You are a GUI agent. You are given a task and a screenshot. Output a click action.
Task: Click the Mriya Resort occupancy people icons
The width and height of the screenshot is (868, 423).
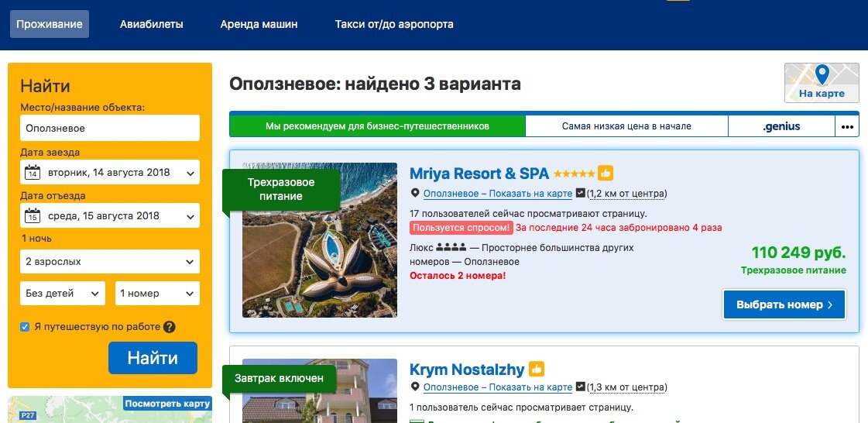[451, 247]
